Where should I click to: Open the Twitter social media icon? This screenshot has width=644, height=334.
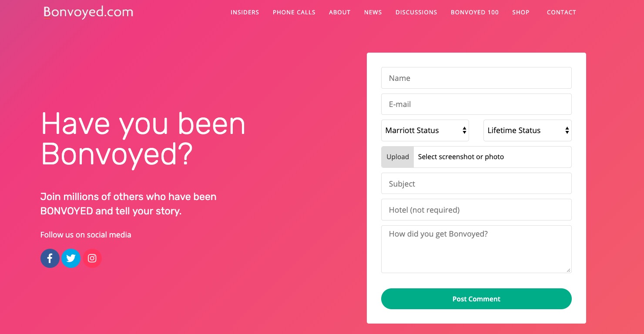tap(71, 258)
